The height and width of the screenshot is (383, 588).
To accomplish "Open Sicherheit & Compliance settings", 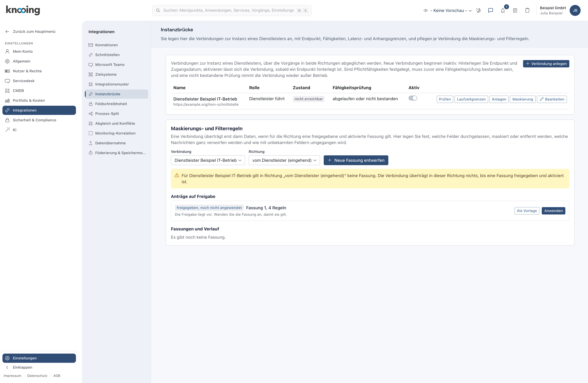I will [x=39, y=120].
